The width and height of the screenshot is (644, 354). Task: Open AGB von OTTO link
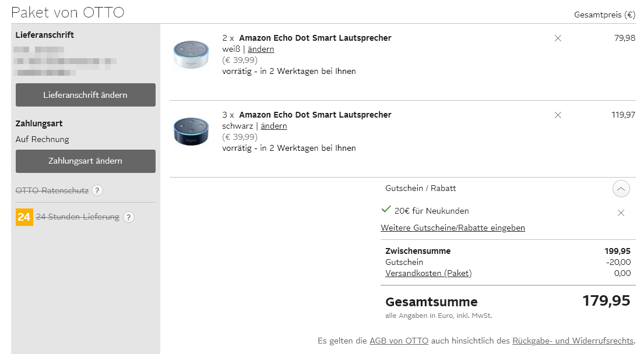399,341
